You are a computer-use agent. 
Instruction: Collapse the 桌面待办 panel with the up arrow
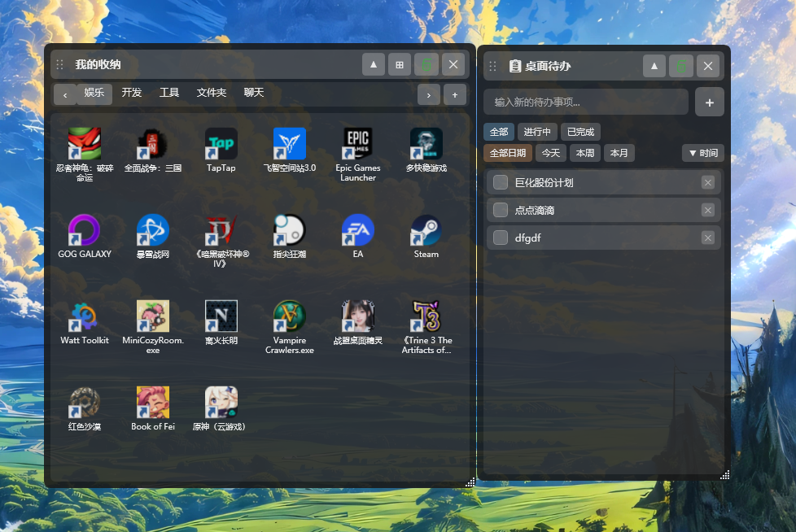coord(654,66)
